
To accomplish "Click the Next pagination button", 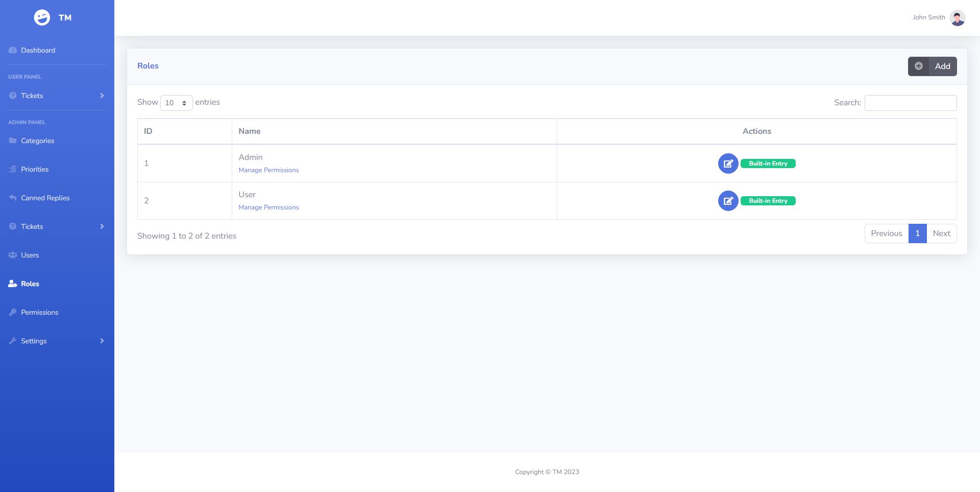I will point(941,233).
